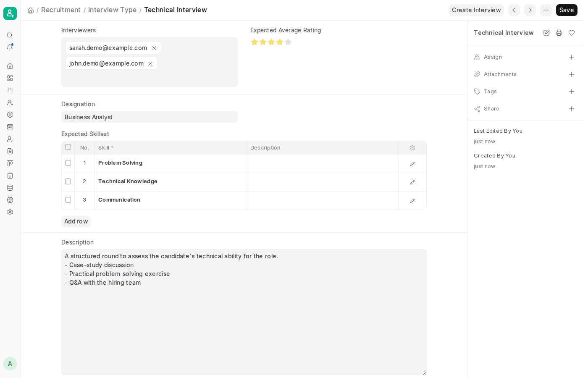Open the add-person icon in the sidebar
Image resolution: width=588 pixels, height=378 pixels.
10,102
